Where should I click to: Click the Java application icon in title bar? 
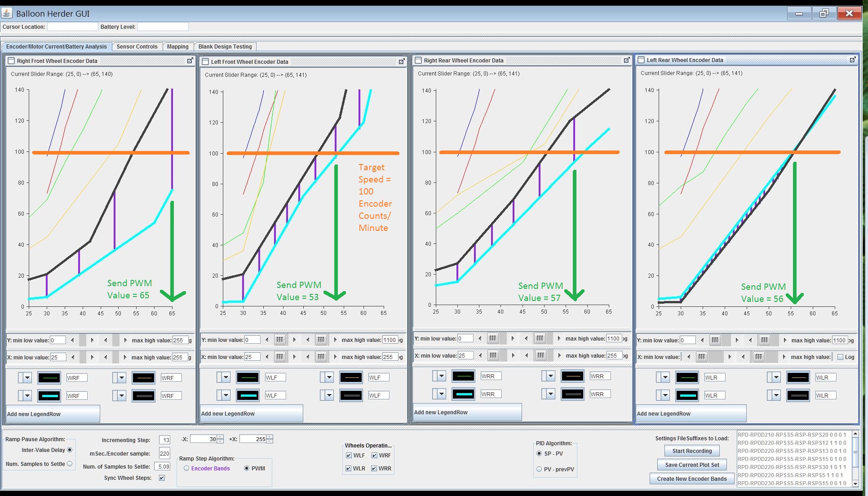pos(7,13)
